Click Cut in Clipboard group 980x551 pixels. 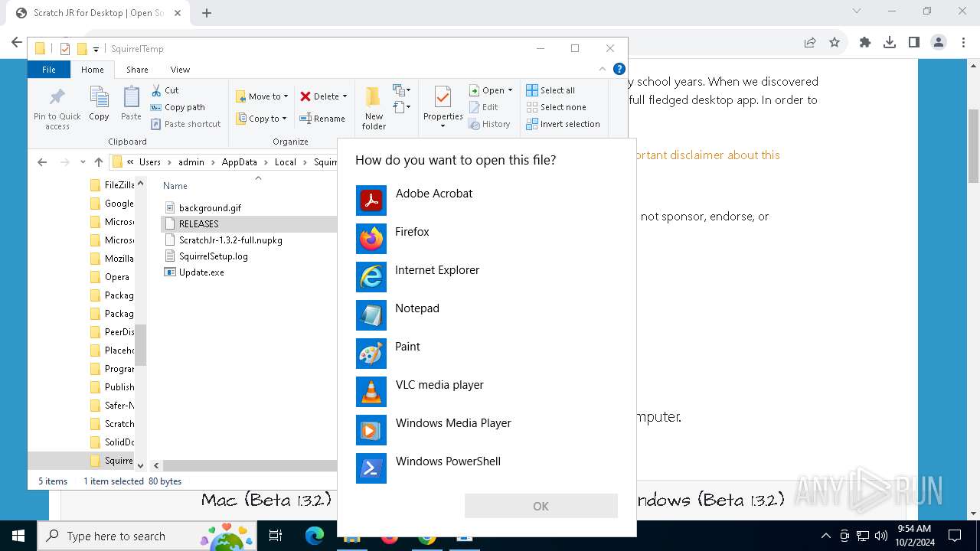pos(165,90)
